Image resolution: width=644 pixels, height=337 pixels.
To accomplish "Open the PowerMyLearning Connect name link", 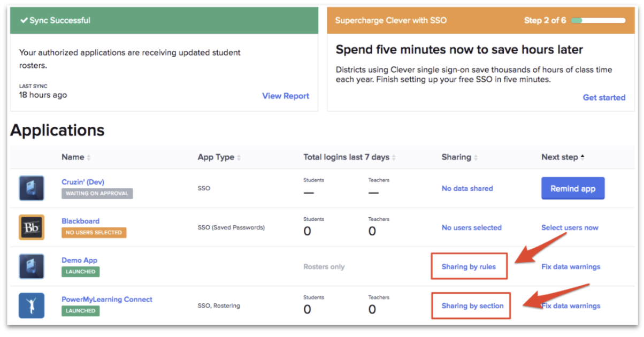I will (107, 299).
